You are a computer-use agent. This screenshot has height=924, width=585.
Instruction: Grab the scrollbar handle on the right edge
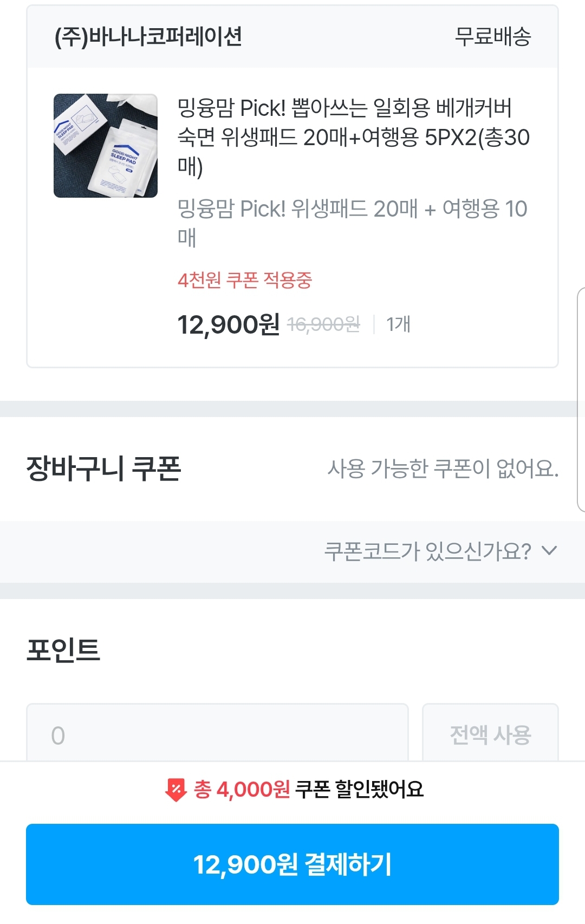click(581, 400)
